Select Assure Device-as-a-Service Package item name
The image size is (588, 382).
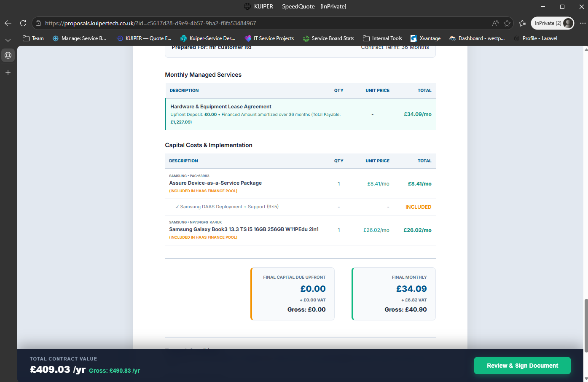tap(215, 183)
